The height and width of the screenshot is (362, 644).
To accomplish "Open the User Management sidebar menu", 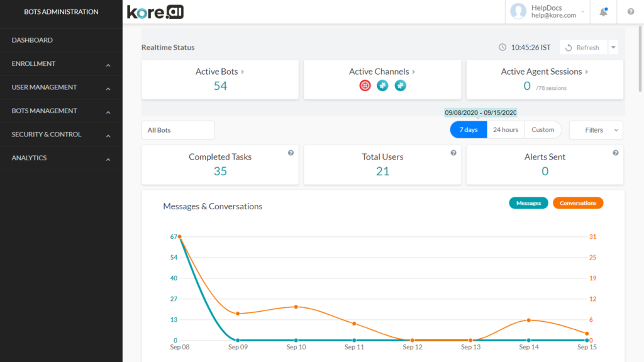I will point(61,87).
